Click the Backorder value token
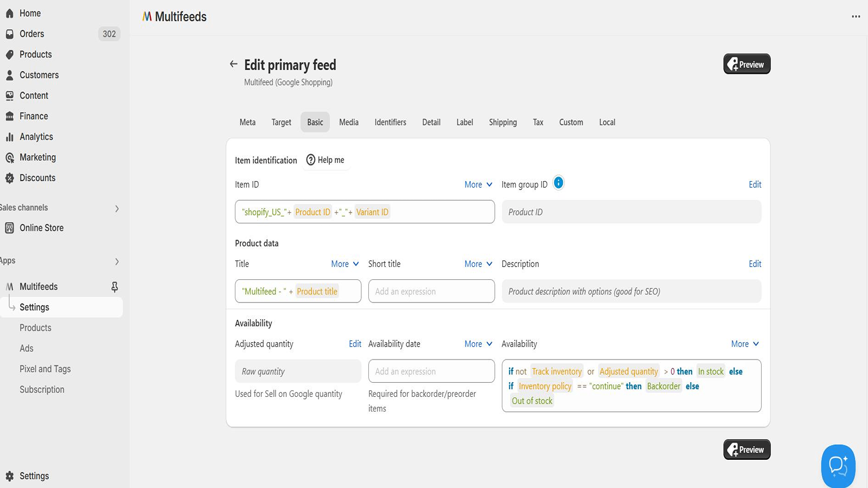The width and height of the screenshot is (868, 488). click(663, 386)
